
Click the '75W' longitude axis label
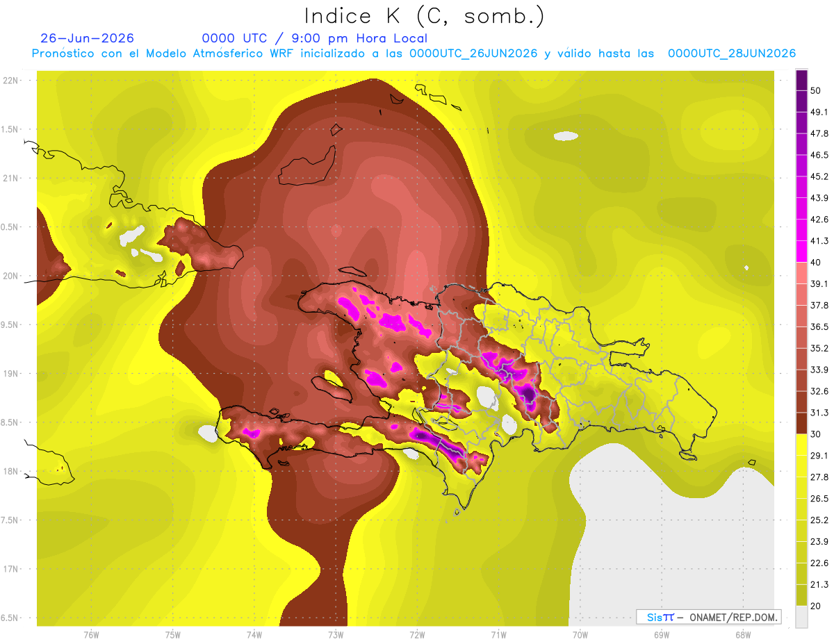coord(172,635)
